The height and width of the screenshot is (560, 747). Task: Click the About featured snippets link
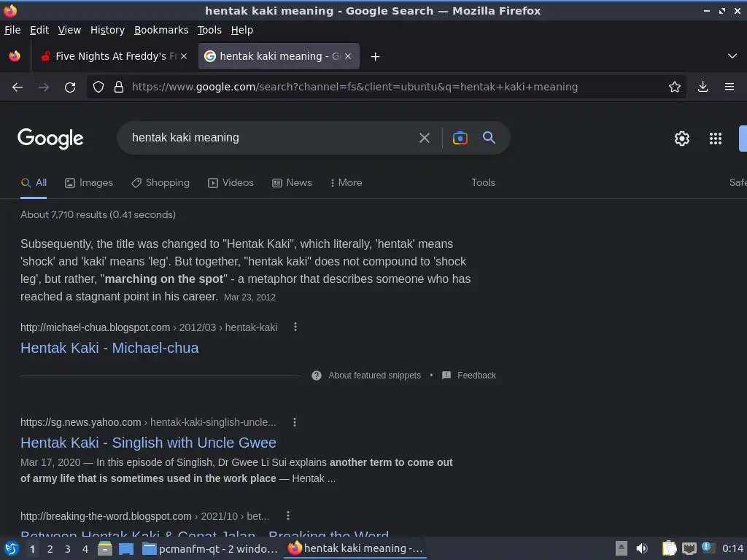point(374,376)
